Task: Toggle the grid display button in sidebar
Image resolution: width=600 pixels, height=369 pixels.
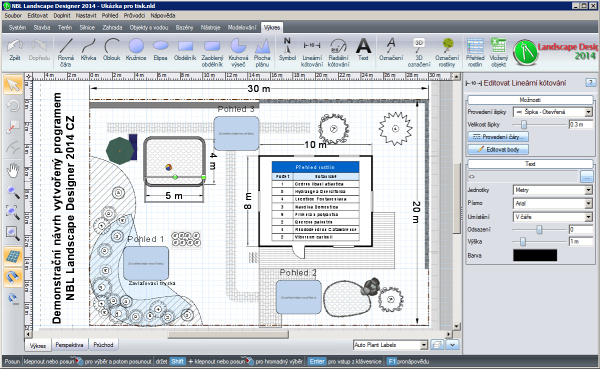Action: coord(13,256)
